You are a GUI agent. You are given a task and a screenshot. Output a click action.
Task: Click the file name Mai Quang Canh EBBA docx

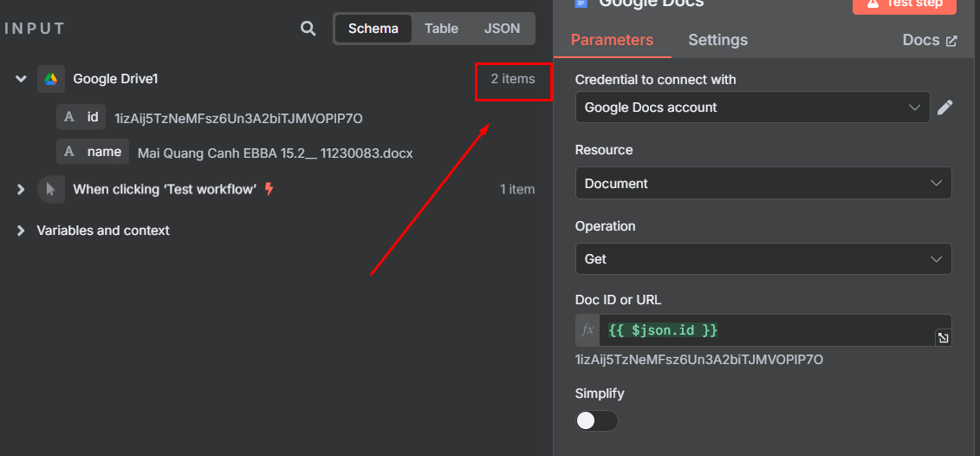click(x=275, y=153)
